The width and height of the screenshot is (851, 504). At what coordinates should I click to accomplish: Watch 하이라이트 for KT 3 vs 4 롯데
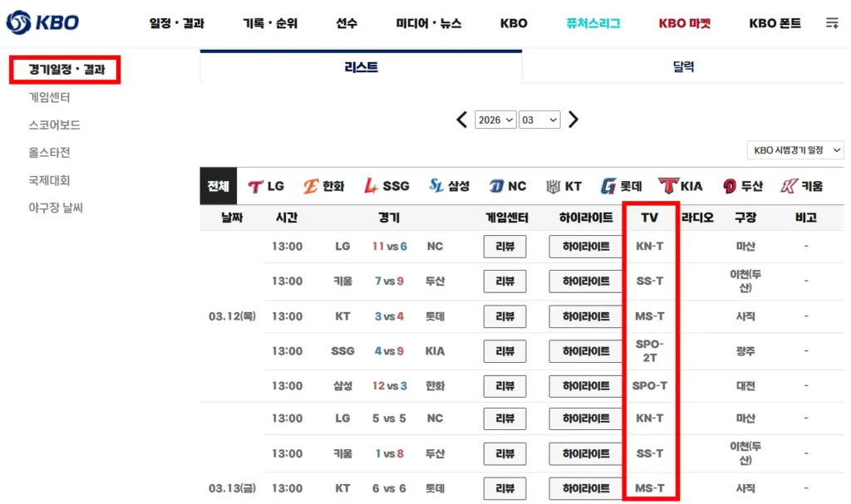tap(586, 316)
